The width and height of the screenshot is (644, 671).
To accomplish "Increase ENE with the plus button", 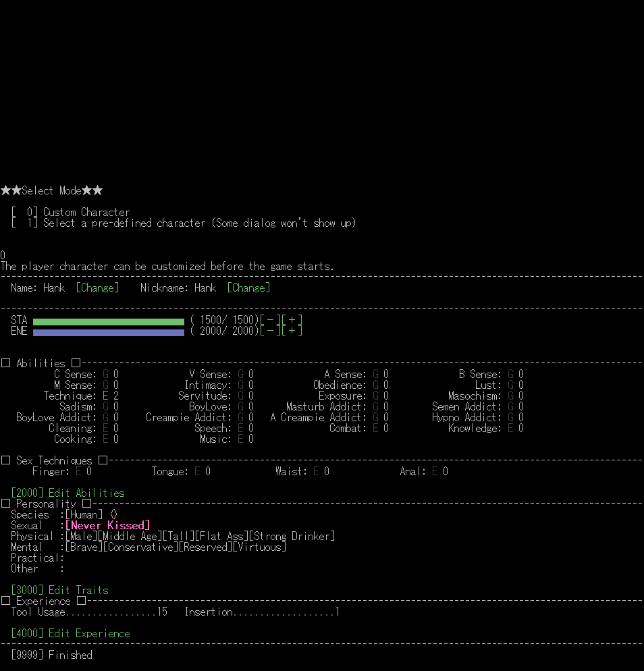I will (x=292, y=331).
